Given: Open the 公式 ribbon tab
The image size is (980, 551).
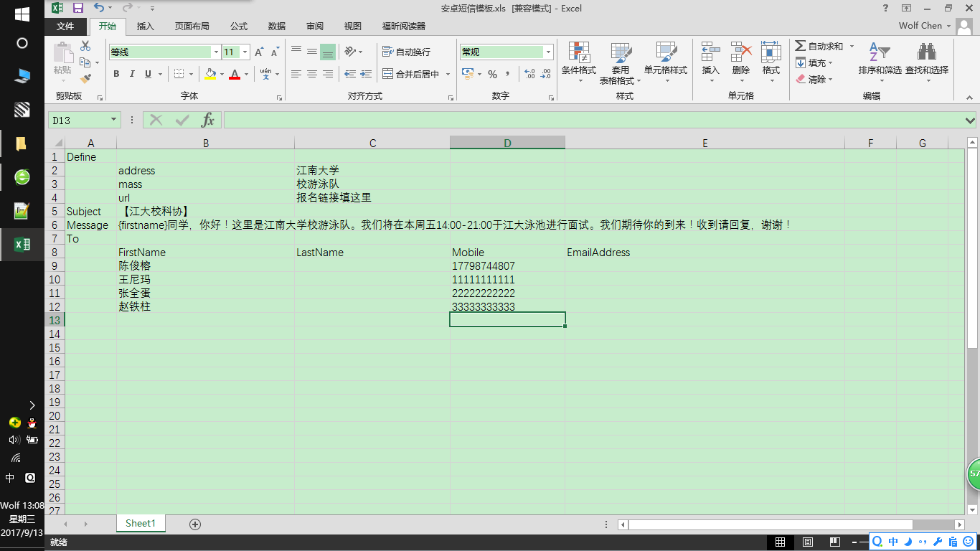Looking at the screenshot, I should click(x=239, y=27).
